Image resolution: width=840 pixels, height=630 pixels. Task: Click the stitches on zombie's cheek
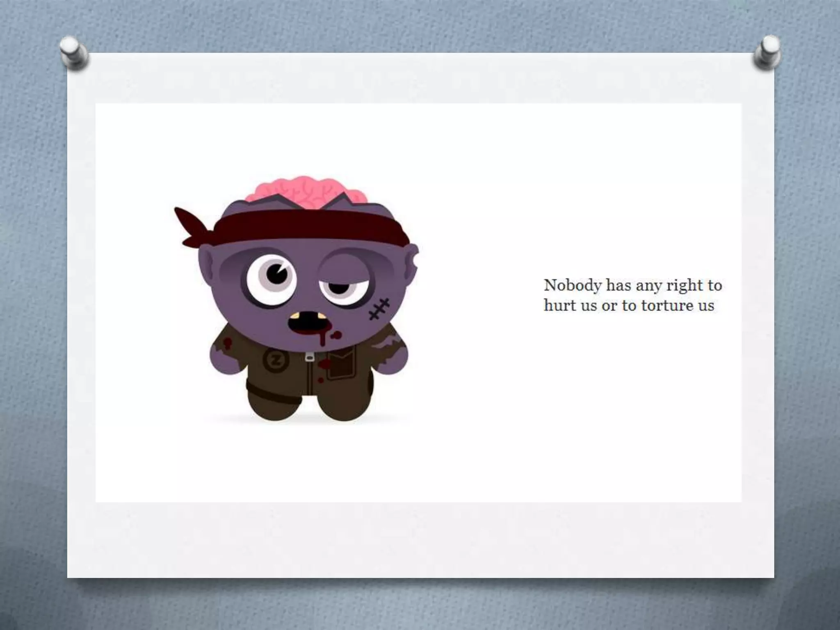coord(379,309)
